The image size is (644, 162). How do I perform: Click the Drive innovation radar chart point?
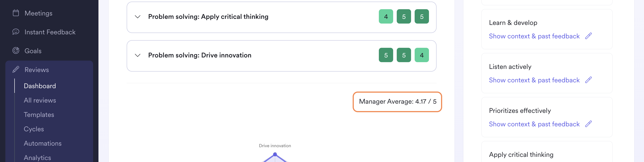pos(275,154)
